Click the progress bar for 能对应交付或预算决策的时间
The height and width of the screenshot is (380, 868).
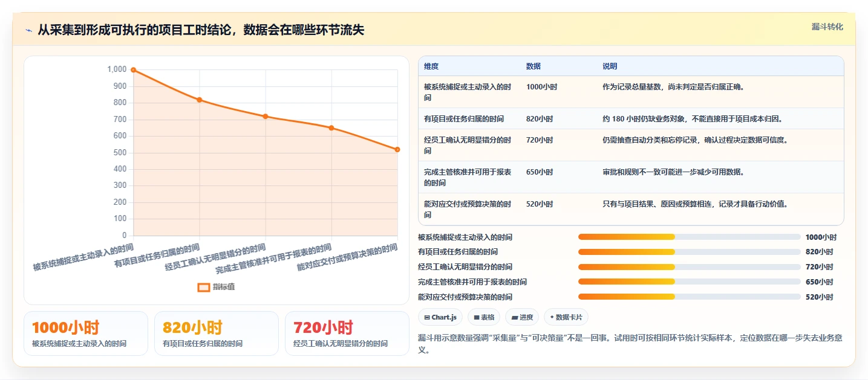(x=690, y=297)
